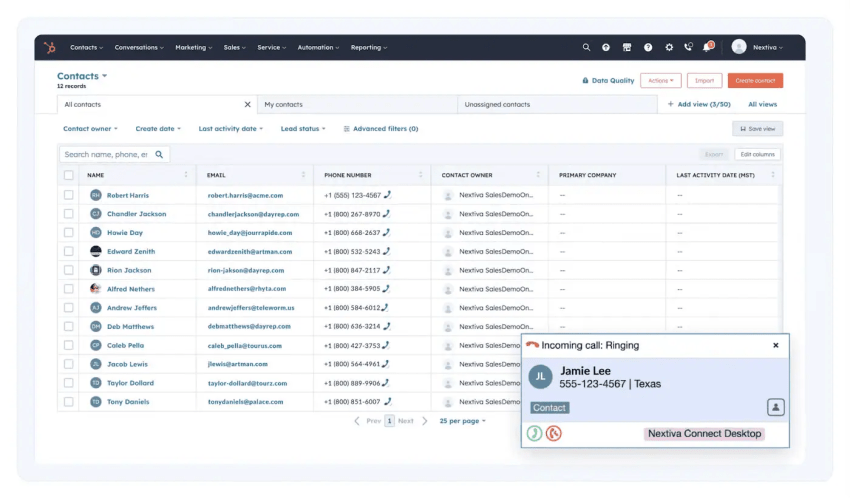
Task: Click the Add view (3/50) link
Action: click(699, 105)
